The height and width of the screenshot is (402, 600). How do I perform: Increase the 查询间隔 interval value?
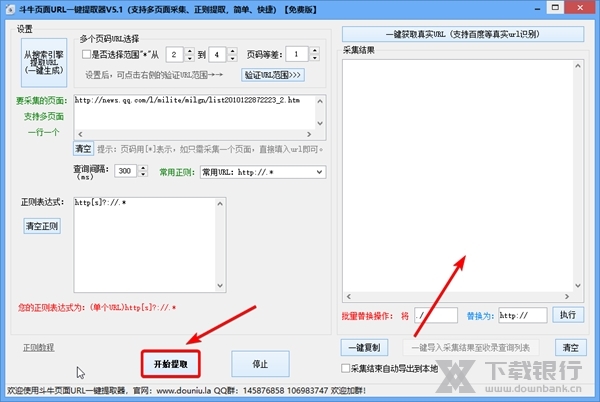click(x=143, y=168)
